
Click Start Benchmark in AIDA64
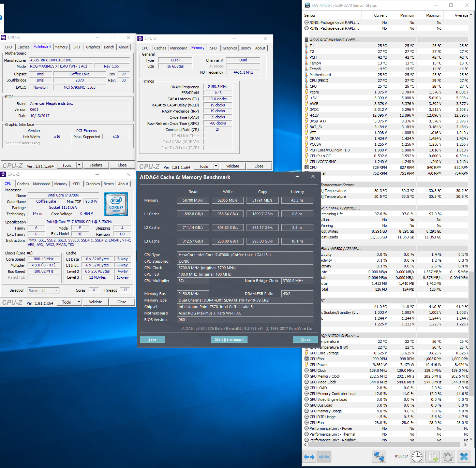(229, 339)
